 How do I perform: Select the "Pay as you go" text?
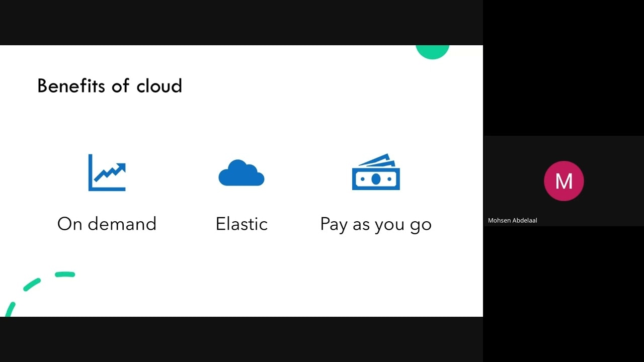[376, 224]
